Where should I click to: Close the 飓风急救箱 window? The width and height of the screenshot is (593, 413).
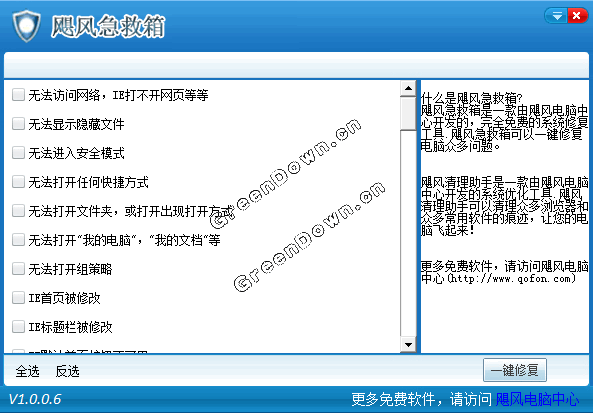[x=577, y=16]
